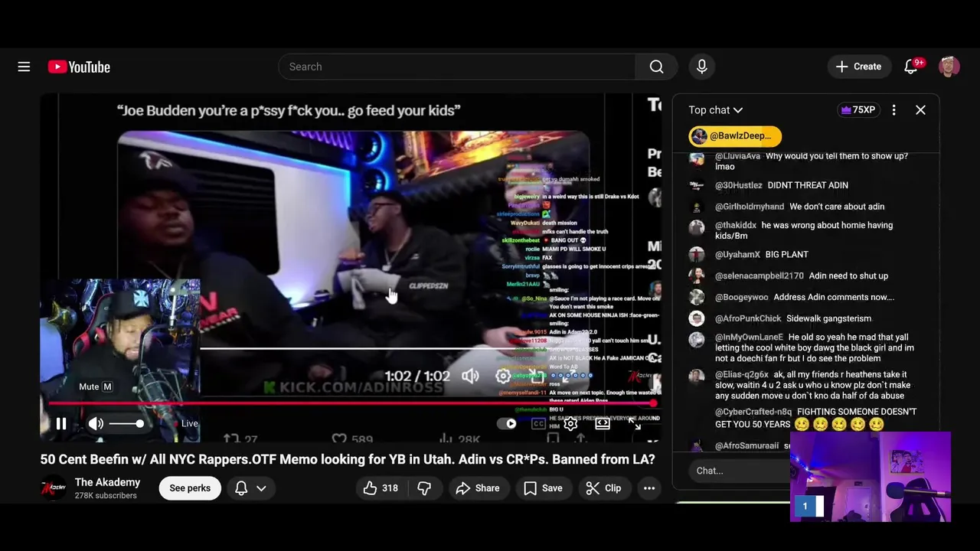Click the See perks button
Image resolution: width=980 pixels, height=551 pixels.
190,488
